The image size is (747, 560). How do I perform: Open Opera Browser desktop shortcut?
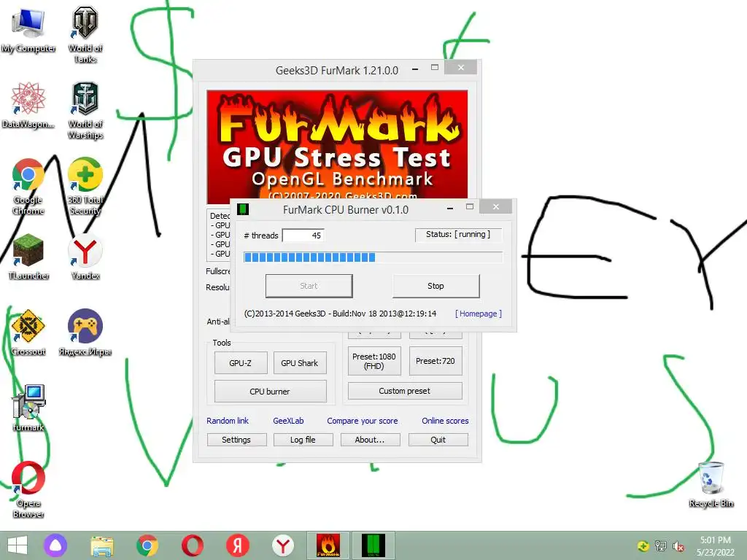[28, 489]
